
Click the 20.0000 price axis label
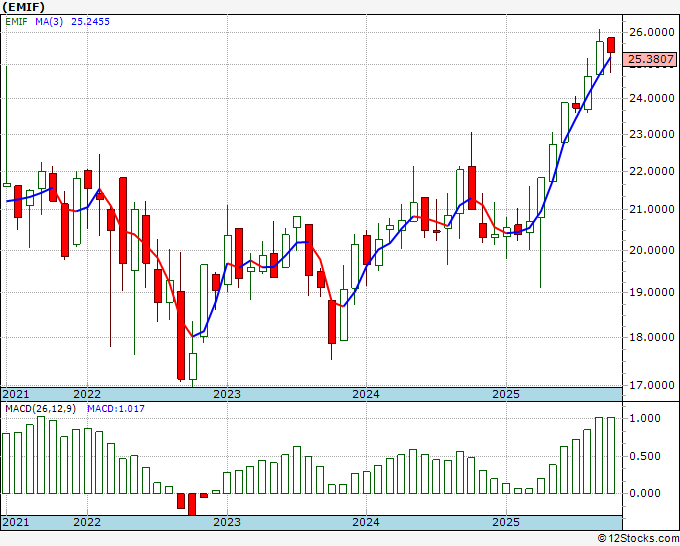click(652, 250)
